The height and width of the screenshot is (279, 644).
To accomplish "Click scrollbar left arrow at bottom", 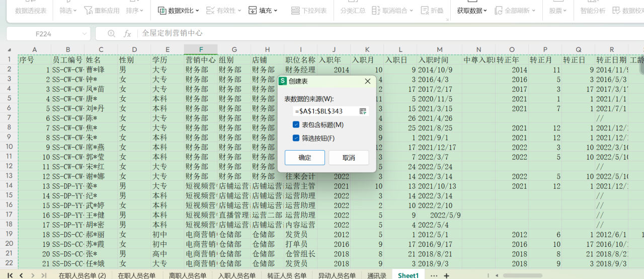I will (496, 275).
